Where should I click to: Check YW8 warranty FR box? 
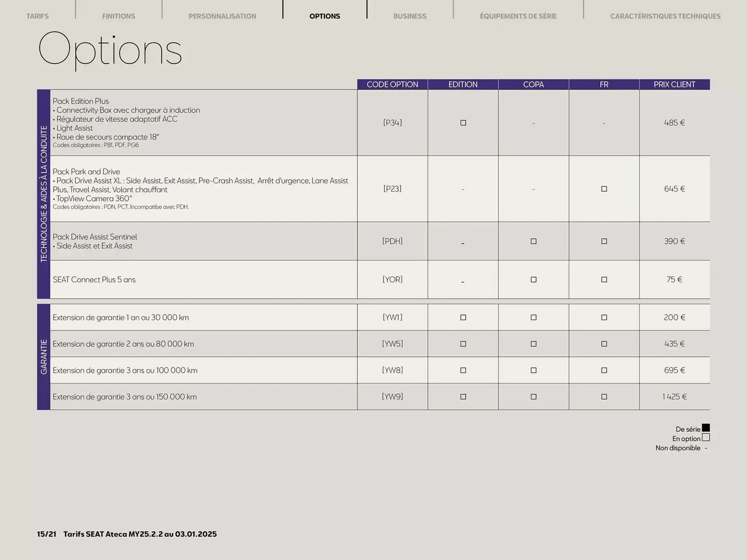604,371
